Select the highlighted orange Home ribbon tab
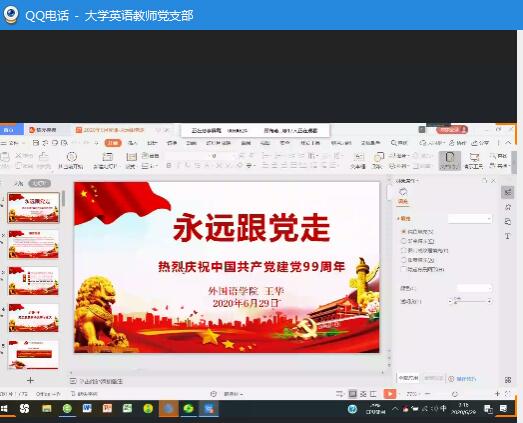The width and height of the screenshot is (523, 423). (113, 143)
